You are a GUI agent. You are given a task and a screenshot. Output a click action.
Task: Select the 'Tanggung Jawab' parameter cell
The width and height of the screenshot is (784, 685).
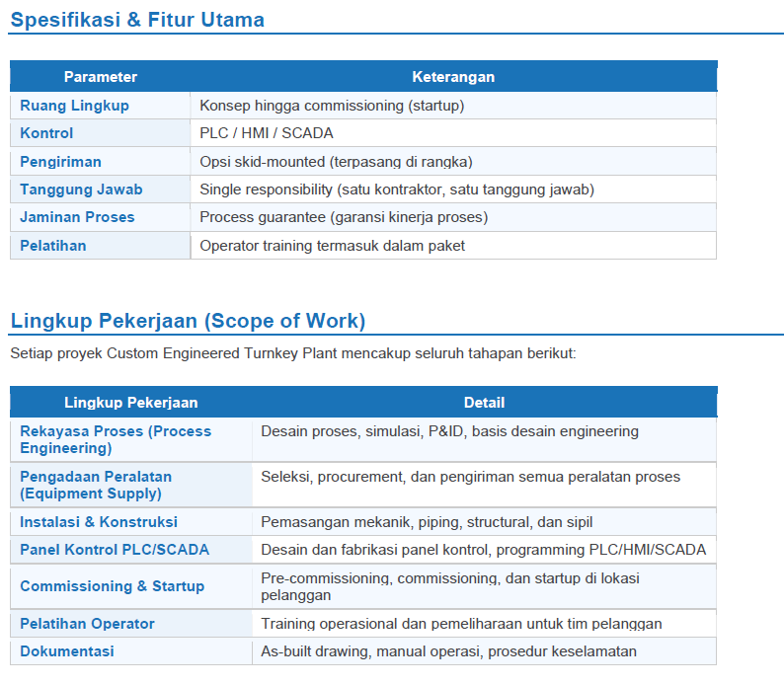(100, 190)
